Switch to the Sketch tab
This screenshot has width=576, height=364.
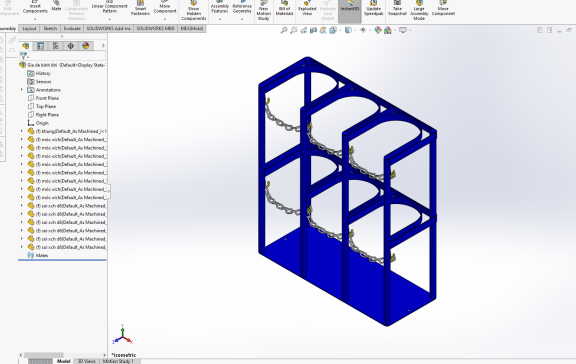tap(50, 28)
